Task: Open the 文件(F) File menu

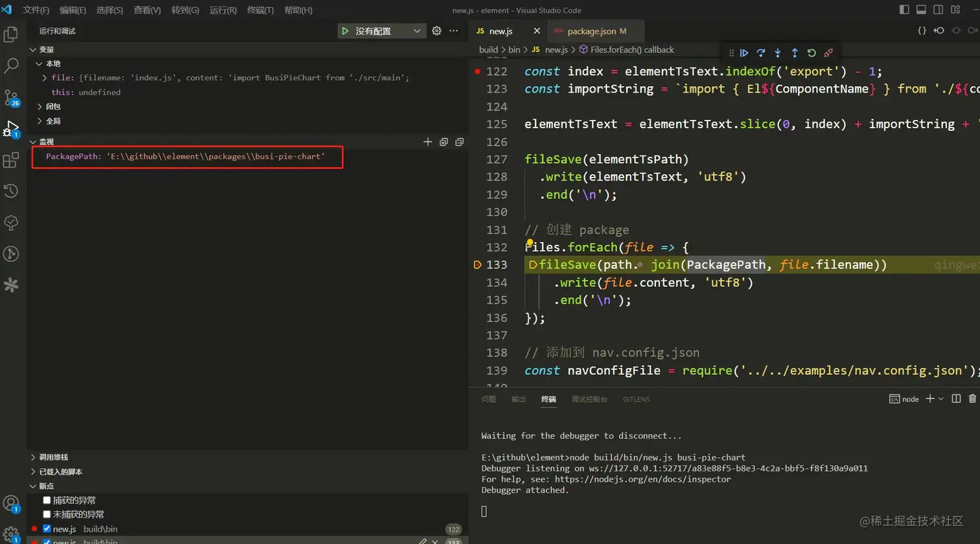Action: pos(36,10)
